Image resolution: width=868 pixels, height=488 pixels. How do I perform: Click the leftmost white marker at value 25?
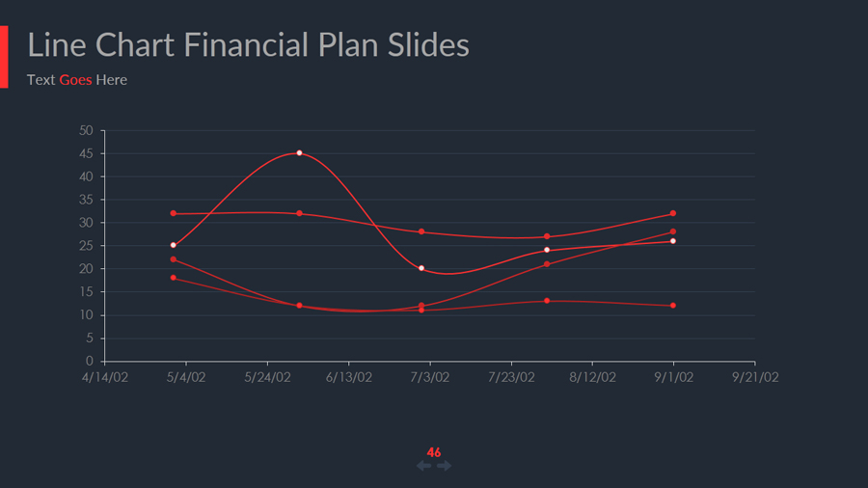pyautogui.click(x=174, y=245)
